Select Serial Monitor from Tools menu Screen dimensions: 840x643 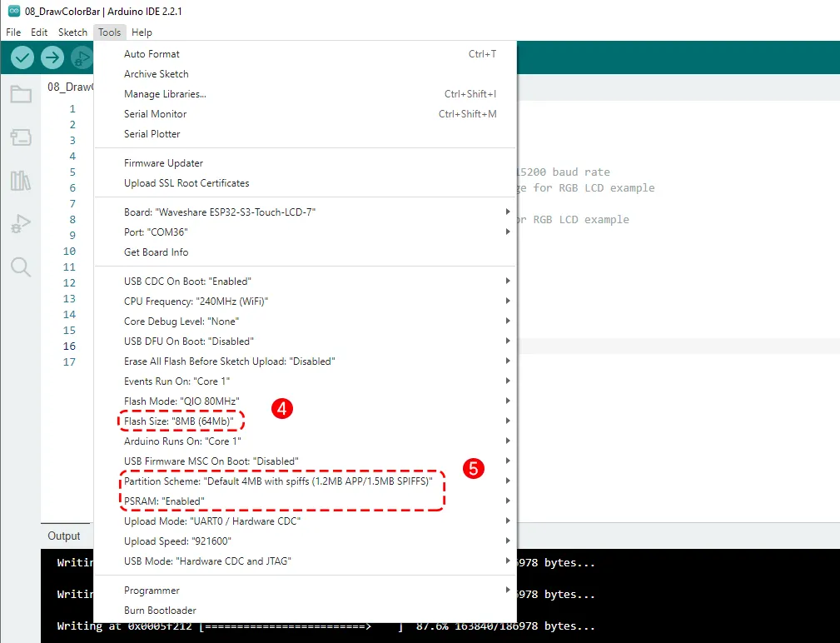point(155,114)
